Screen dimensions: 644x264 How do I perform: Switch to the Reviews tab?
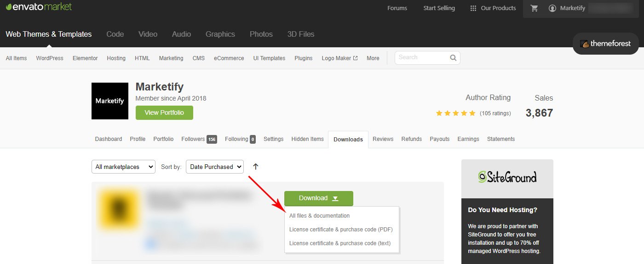pos(383,139)
